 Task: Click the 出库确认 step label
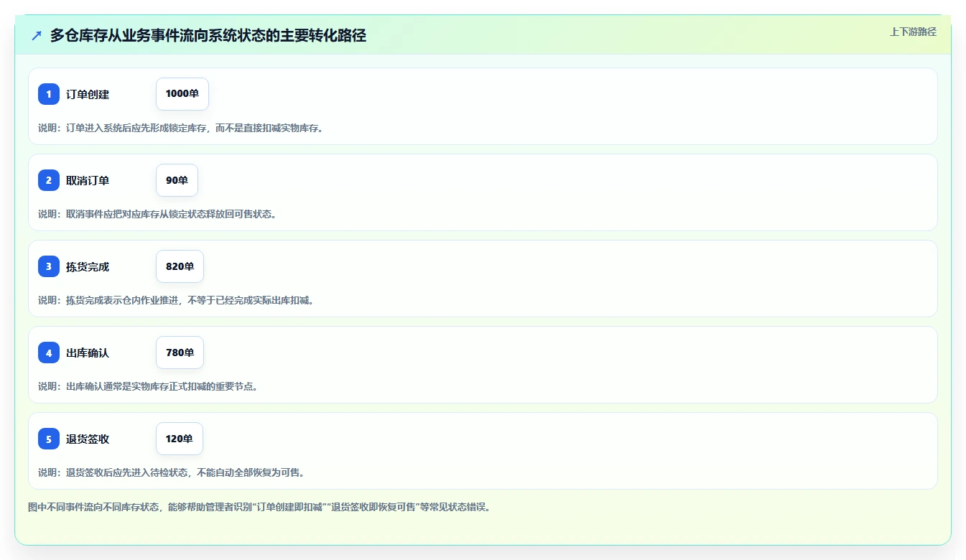tap(88, 353)
